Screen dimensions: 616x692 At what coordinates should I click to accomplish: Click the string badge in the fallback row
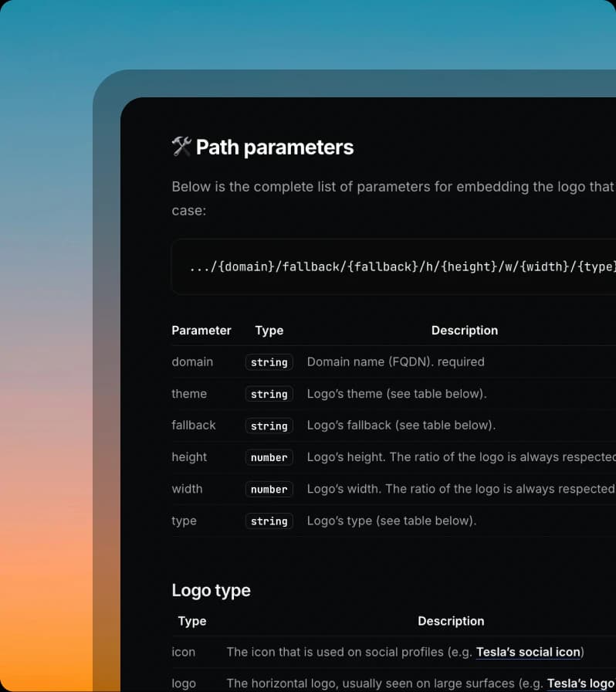coord(269,426)
